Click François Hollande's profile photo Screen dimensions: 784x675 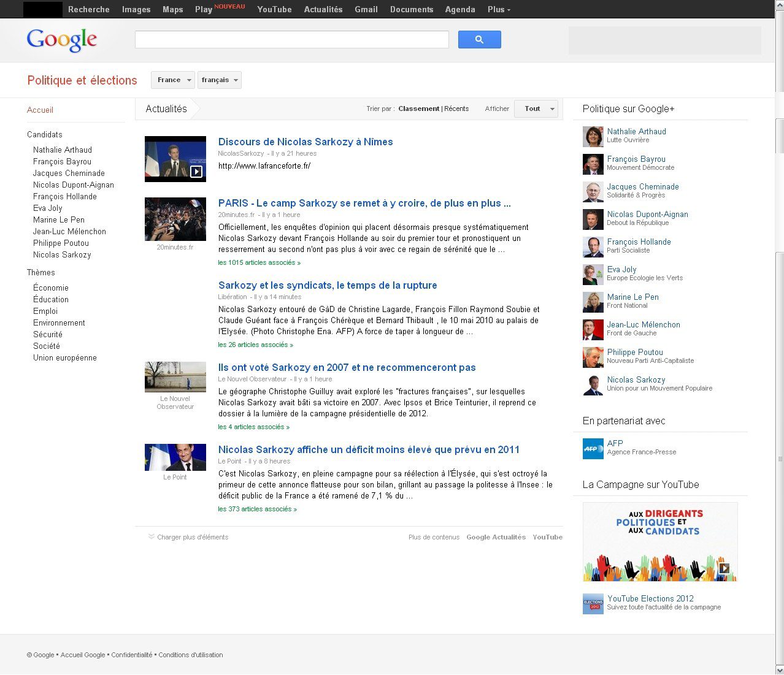[593, 246]
